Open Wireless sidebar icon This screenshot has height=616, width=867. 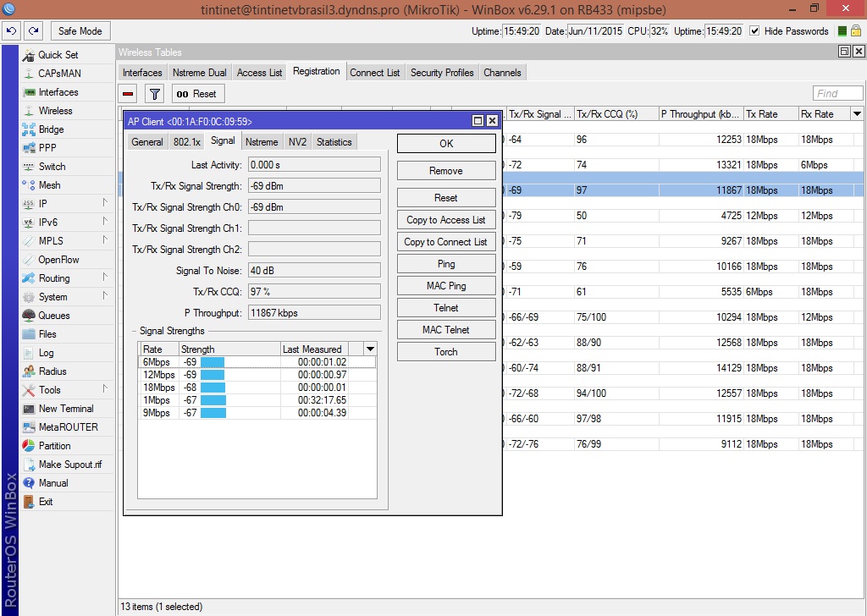29,111
